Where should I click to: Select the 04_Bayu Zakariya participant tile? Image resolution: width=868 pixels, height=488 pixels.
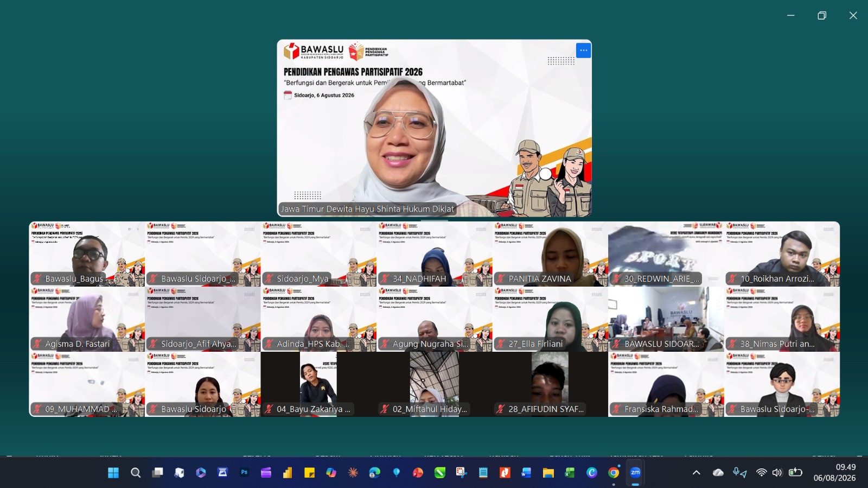tap(318, 384)
